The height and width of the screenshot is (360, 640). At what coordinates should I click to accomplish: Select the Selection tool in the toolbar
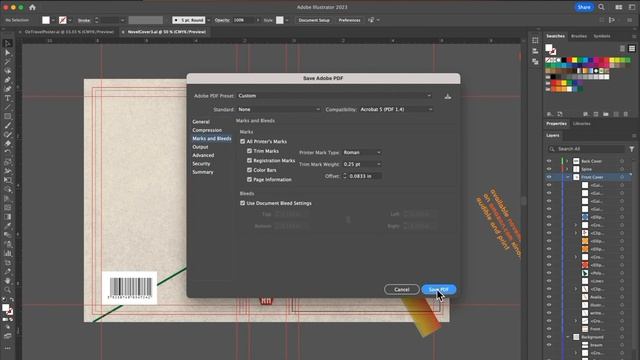click(7, 44)
